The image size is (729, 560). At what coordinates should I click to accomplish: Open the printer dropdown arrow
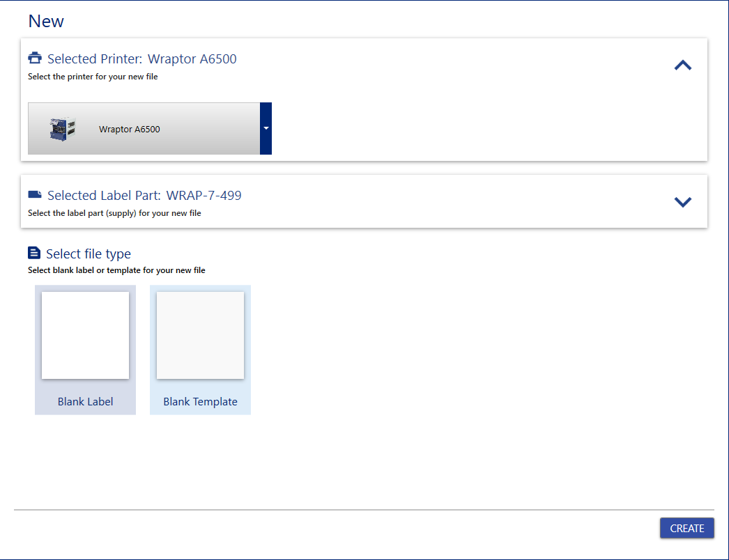point(266,128)
